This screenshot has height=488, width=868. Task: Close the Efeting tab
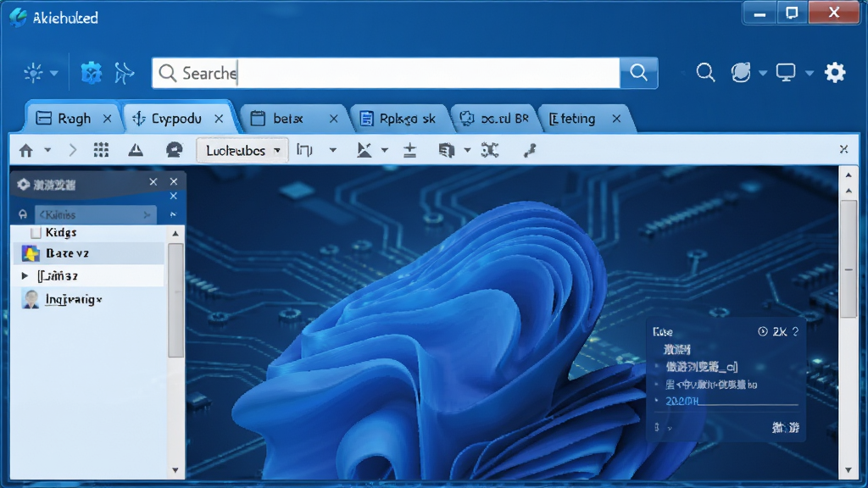point(617,119)
